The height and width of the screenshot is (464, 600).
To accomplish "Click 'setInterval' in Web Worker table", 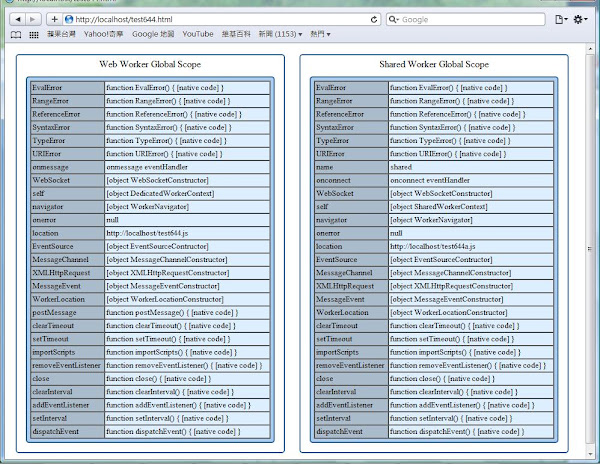I will (x=67, y=418).
